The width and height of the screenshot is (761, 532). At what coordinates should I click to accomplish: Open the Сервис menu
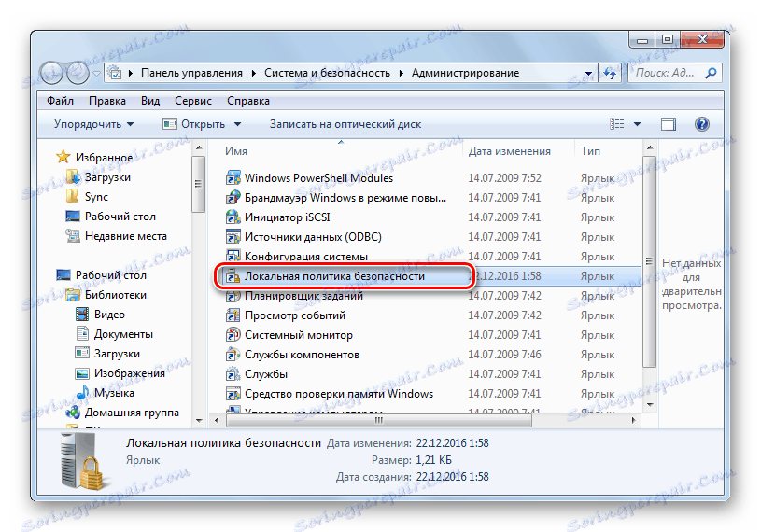tap(193, 101)
